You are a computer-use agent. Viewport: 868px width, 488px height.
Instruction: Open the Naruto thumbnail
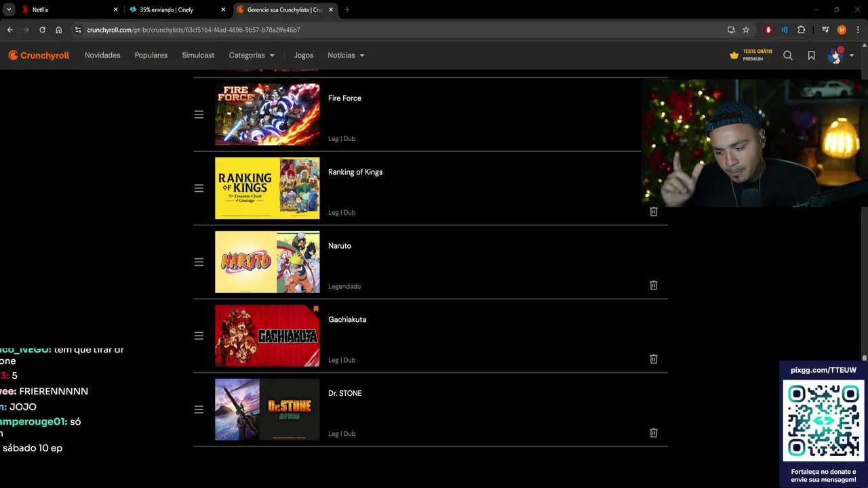point(267,262)
